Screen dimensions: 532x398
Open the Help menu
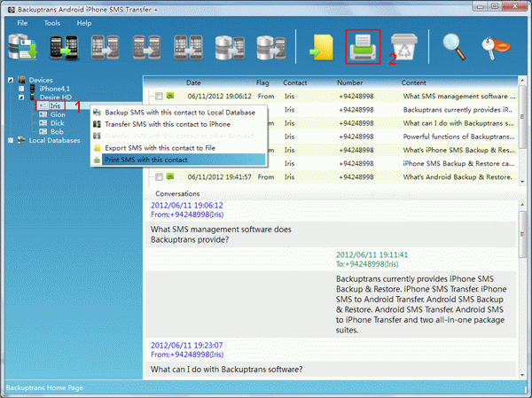84,23
